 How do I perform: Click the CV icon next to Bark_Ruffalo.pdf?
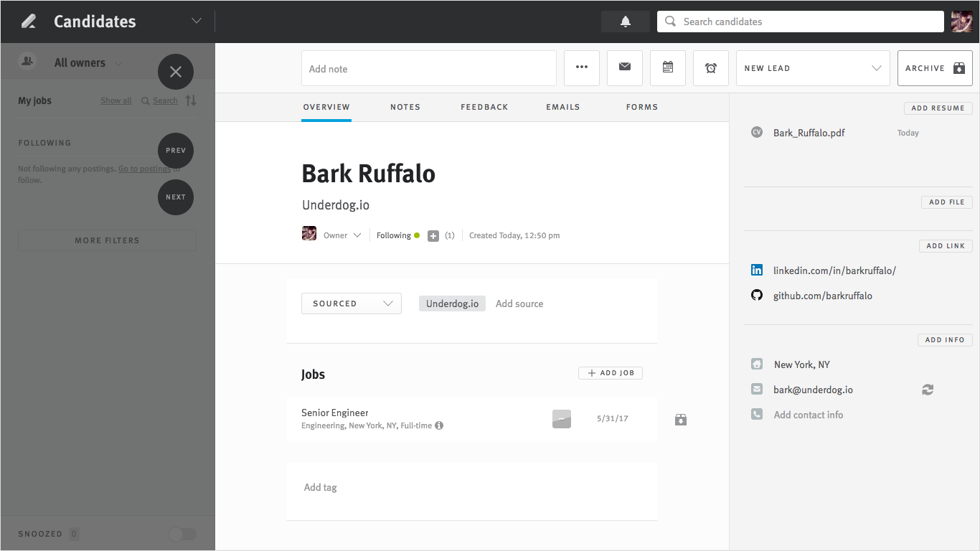pos(756,132)
